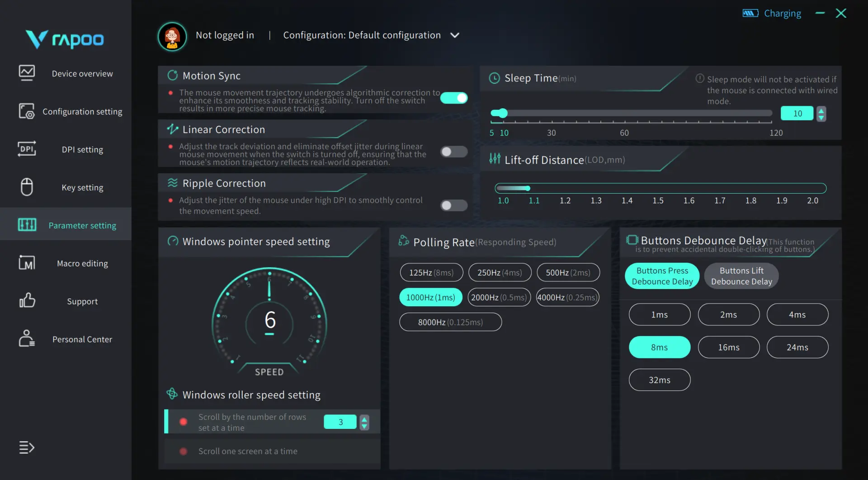The width and height of the screenshot is (868, 480).
Task: Click the sidebar collapse menu icon
Action: tap(27, 447)
